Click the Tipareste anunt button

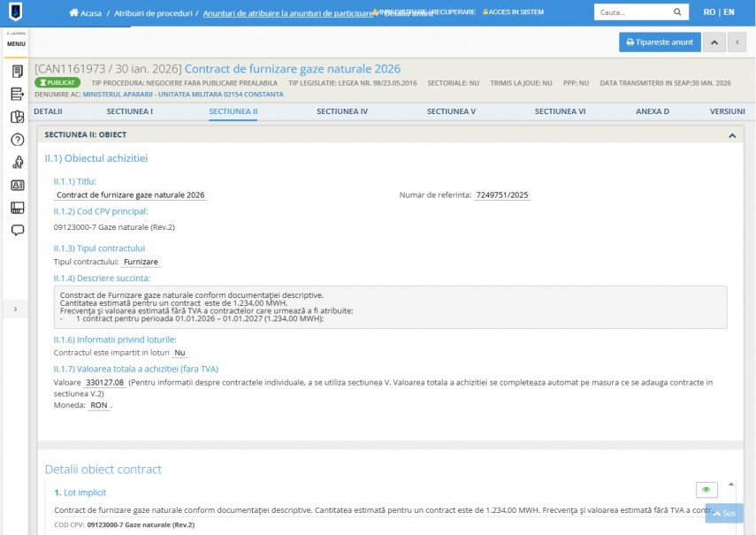(x=660, y=42)
